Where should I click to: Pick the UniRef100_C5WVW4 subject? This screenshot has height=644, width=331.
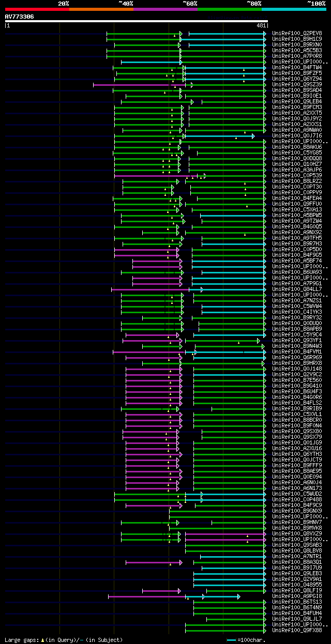(x=297, y=306)
